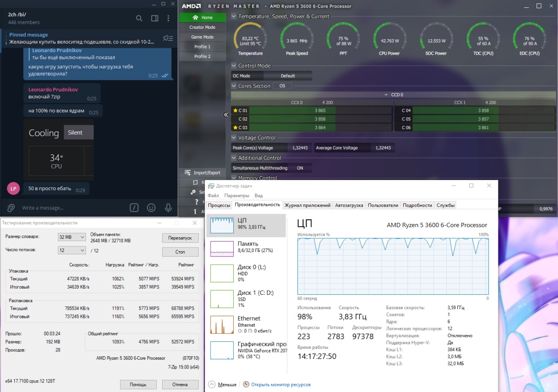Viewport: 558px width, 392px height.
Task: Click the attach file paperclip in Telegram
Action: [11, 208]
